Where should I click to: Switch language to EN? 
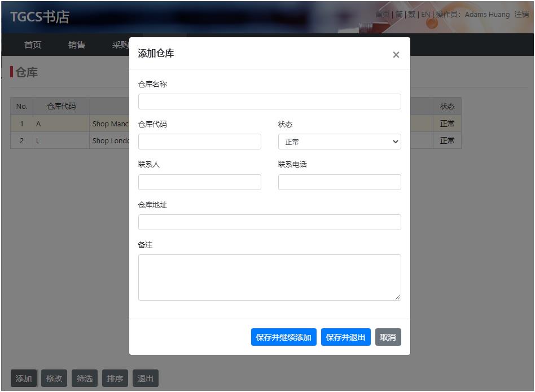(x=426, y=15)
